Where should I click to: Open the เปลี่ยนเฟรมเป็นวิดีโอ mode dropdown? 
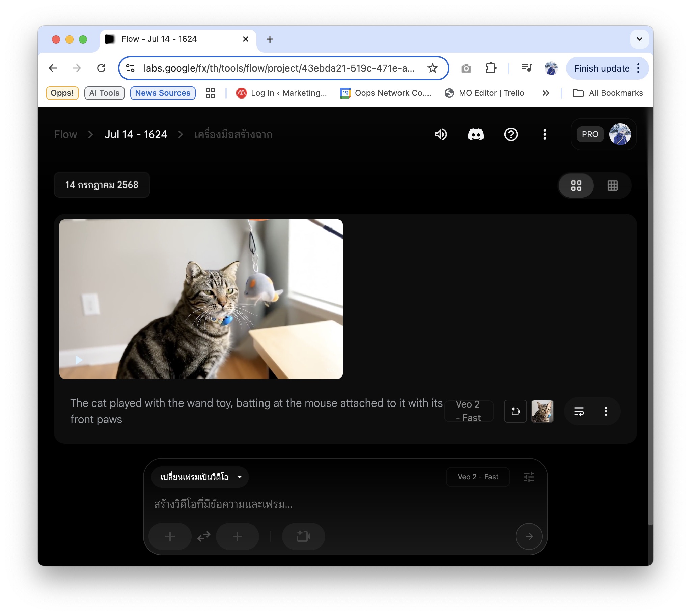click(200, 477)
